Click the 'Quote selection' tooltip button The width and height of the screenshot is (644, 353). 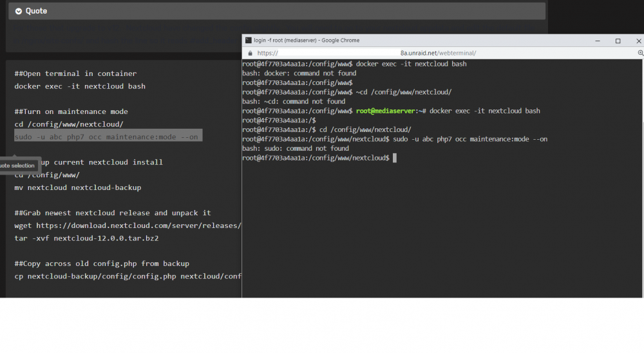17,166
